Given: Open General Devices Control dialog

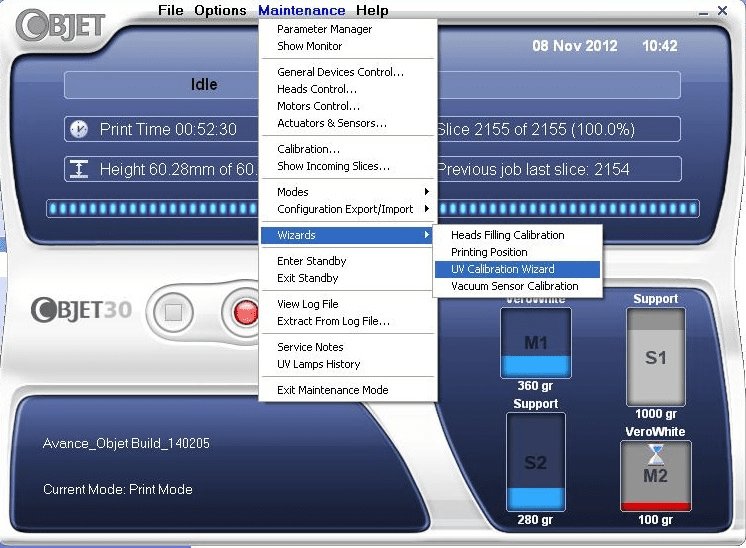Looking at the screenshot, I should click(x=348, y=72).
